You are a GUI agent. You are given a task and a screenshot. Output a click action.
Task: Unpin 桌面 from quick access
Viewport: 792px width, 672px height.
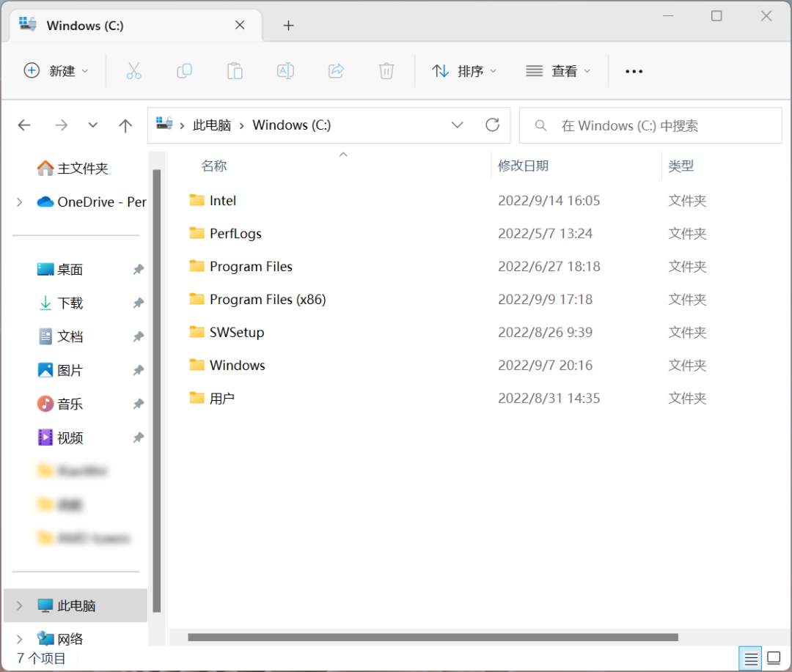coord(138,270)
